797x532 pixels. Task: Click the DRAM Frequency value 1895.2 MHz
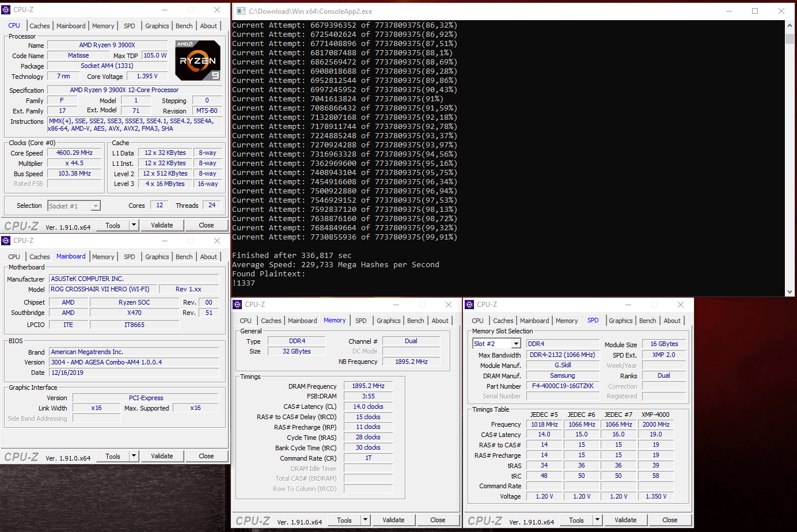[368, 386]
